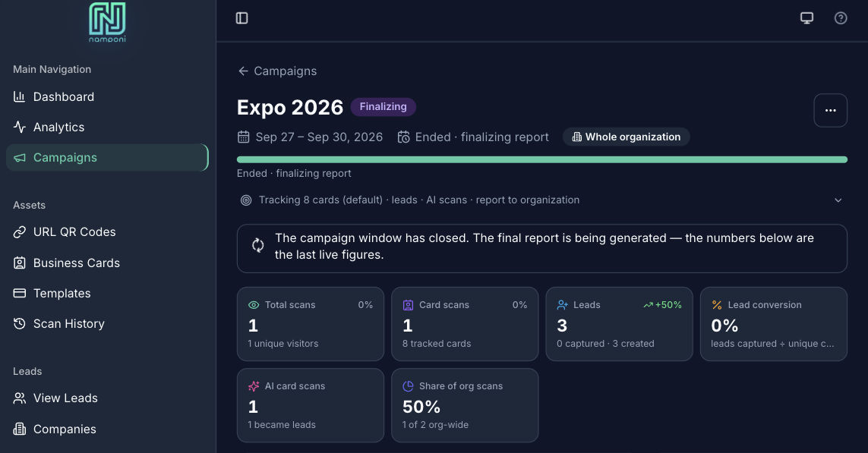Click the Finalizing status badge

point(383,107)
